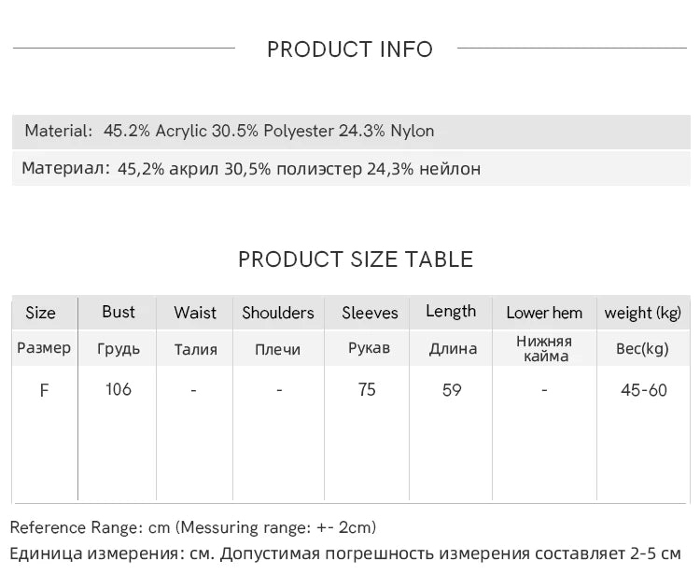Select the sleeves value 75
The image size is (700, 588).
point(367,390)
